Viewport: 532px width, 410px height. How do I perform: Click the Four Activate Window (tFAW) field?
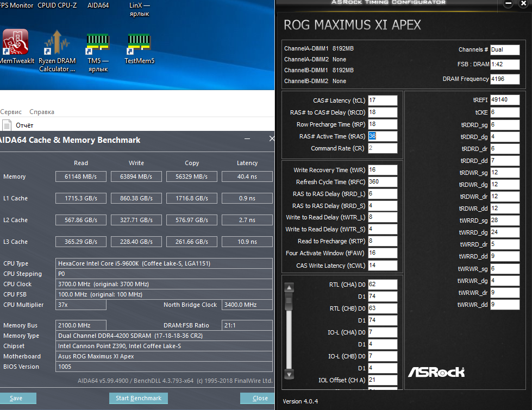pos(383,253)
